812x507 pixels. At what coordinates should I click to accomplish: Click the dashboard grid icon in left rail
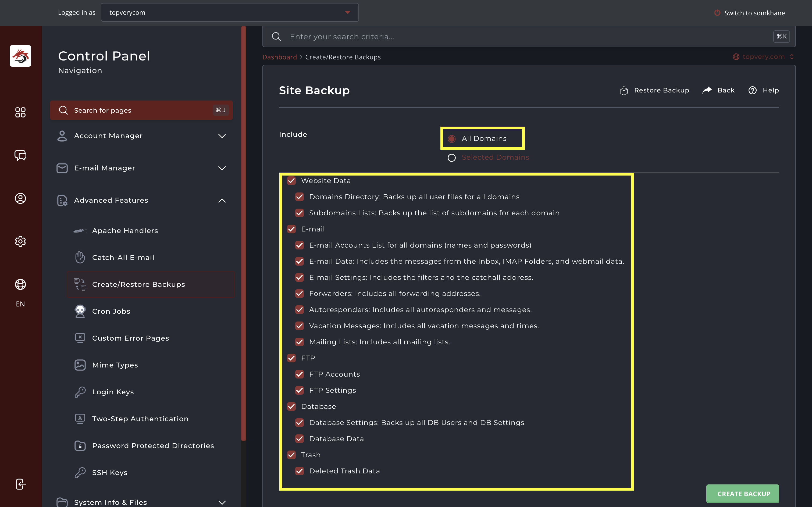tap(20, 112)
